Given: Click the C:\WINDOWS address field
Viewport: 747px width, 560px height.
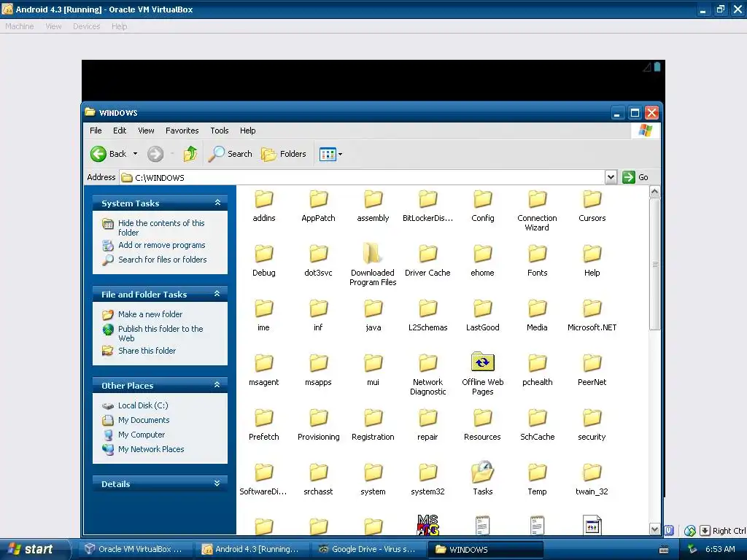Looking at the screenshot, I should (362, 178).
